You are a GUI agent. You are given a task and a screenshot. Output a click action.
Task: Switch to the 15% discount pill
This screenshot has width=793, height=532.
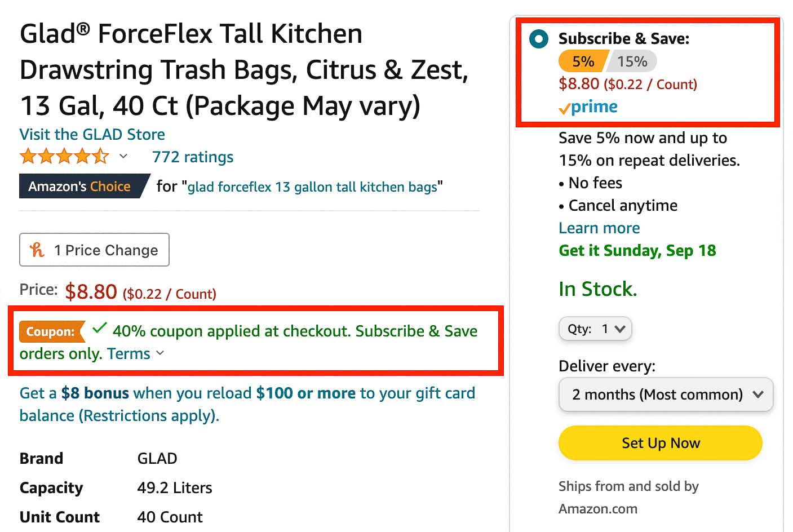tap(632, 61)
